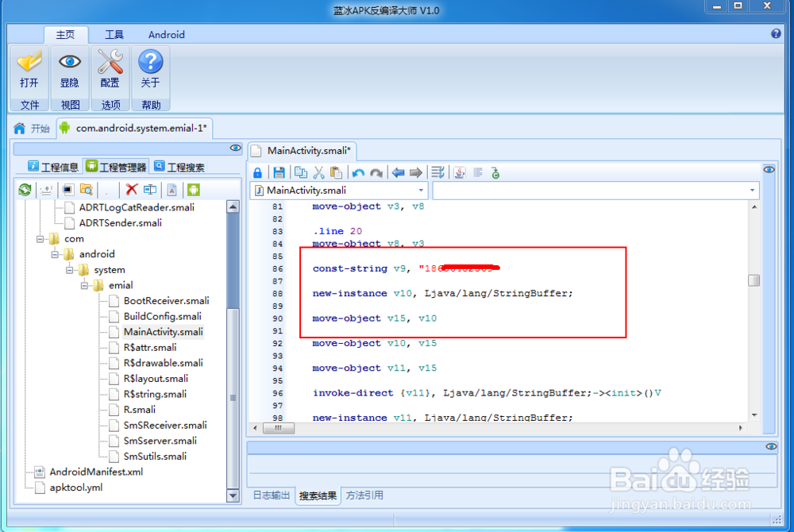
Task: Click the word wrap lines icon
Action: point(438,172)
